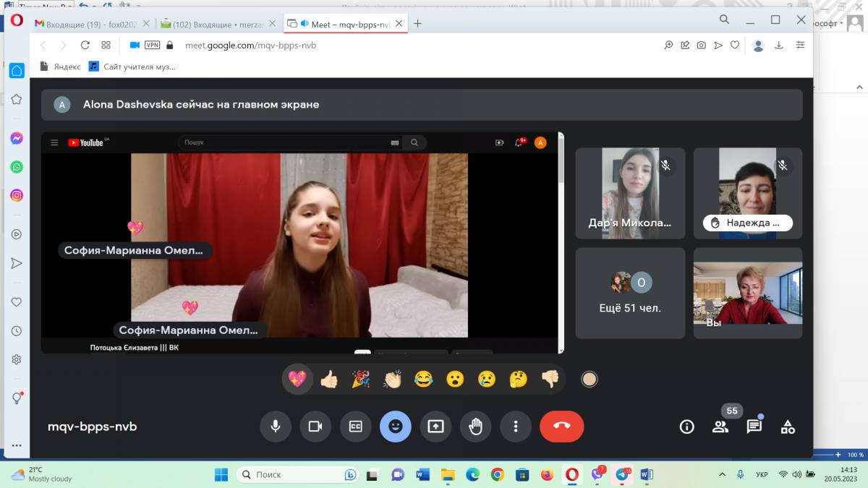This screenshot has width=868, height=488.
Task: Start presenting your screen
Action: click(435, 426)
